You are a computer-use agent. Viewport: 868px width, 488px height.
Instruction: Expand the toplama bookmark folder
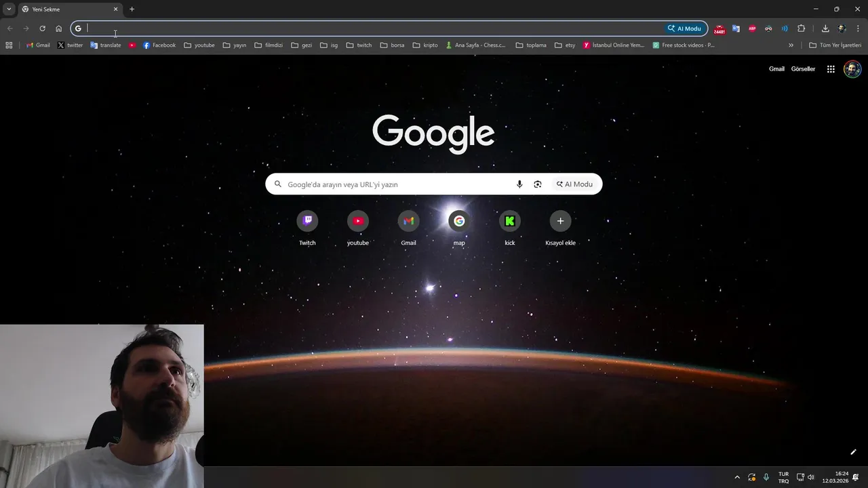[x=531, y=45]
